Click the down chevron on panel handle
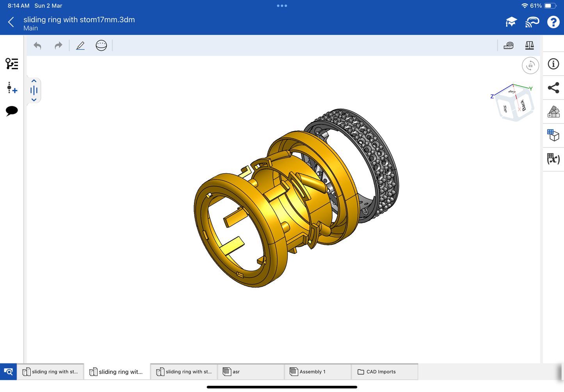 [34, 100]
